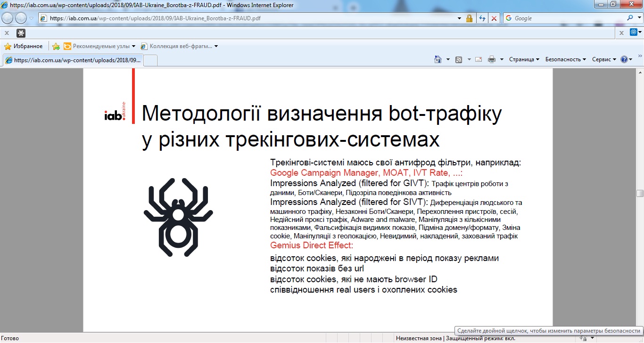Screen dimensions: 644x343
Task: Click the Print icon in command bar
Action: coord(492,59)
